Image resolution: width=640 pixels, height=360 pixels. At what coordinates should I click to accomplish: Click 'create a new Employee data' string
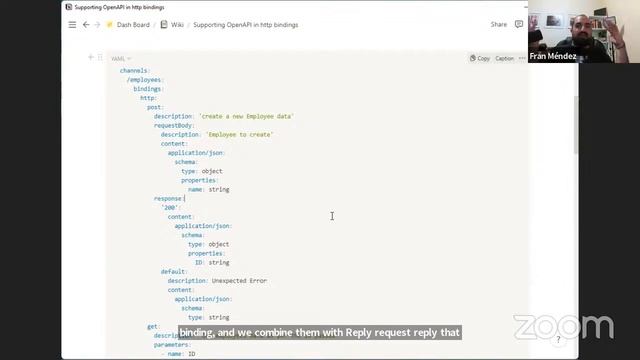pos(246,116)
